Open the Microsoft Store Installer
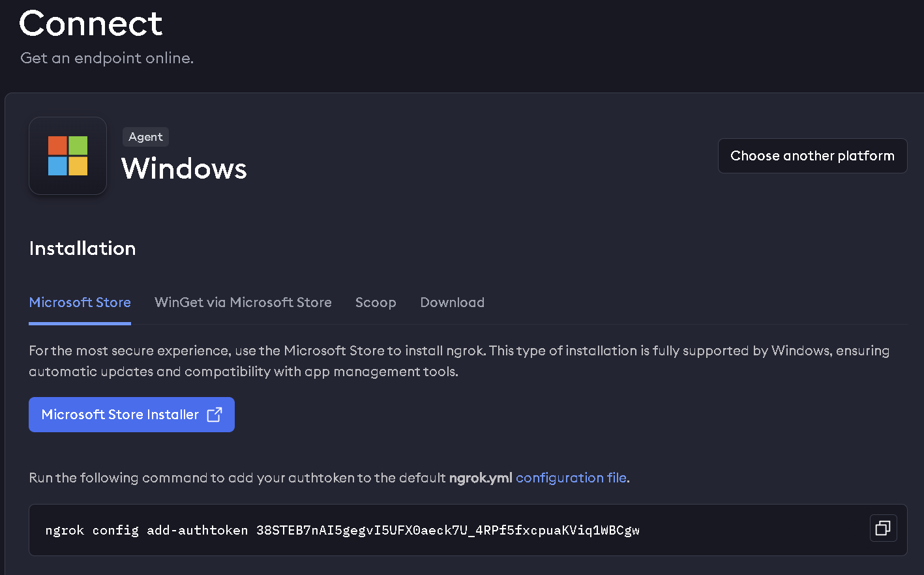 (132, 415)
